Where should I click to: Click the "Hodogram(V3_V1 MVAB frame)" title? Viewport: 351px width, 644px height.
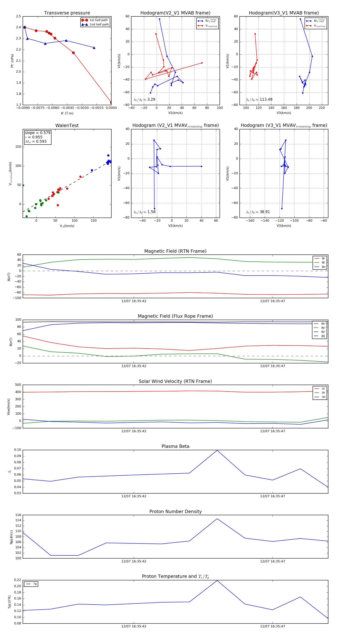[284, 13]
